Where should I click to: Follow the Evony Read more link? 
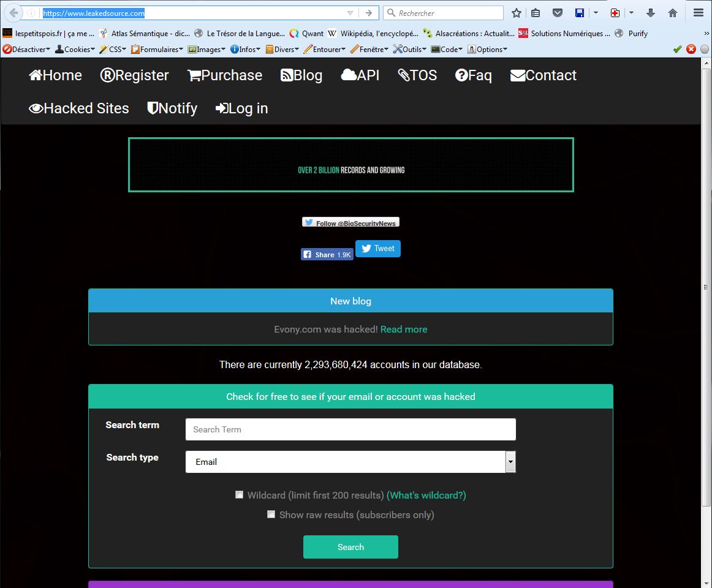click(x=404, y=330)
